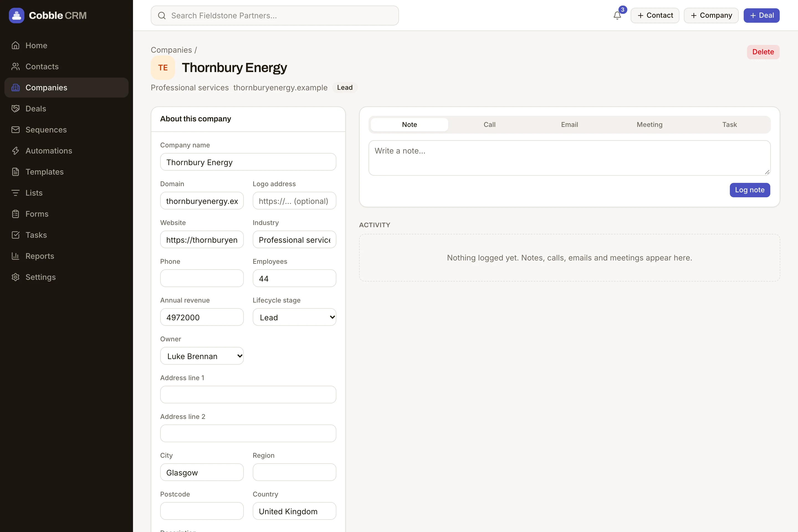Click the Country field showing United Kingdom

(294, 511)
